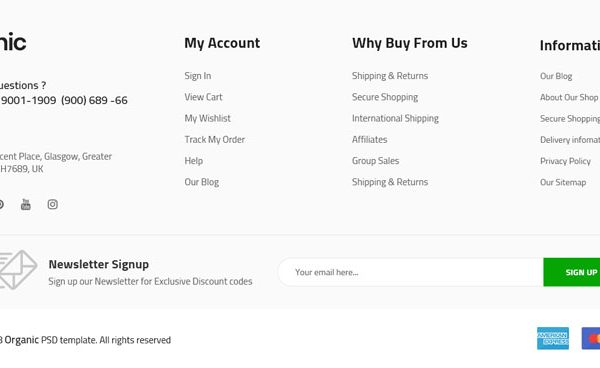Click the American Express payment icon
Image resolution: width=600 pixels, height=368 pixels.
(553, 338)
